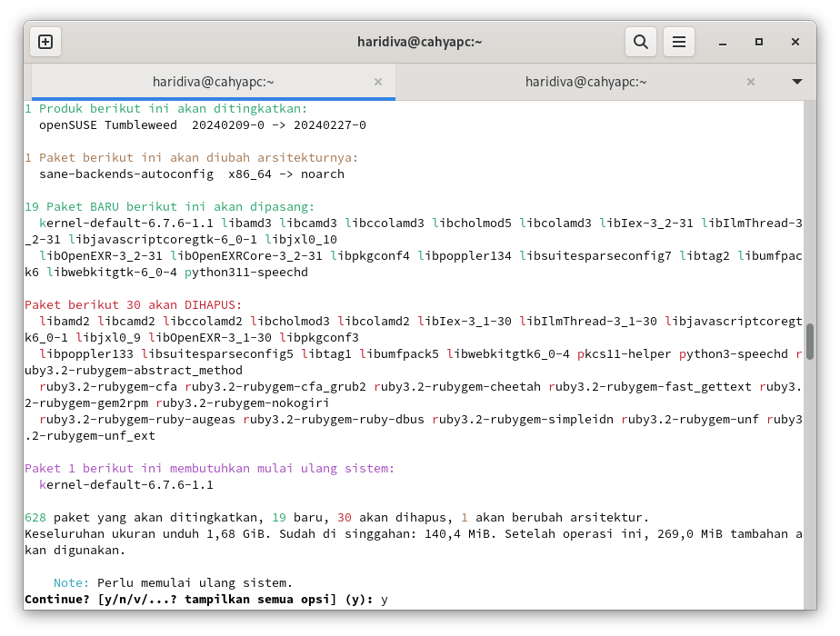Open the hamburger main menu
This screenshot has width=840, height=636.
coord(678,42)
